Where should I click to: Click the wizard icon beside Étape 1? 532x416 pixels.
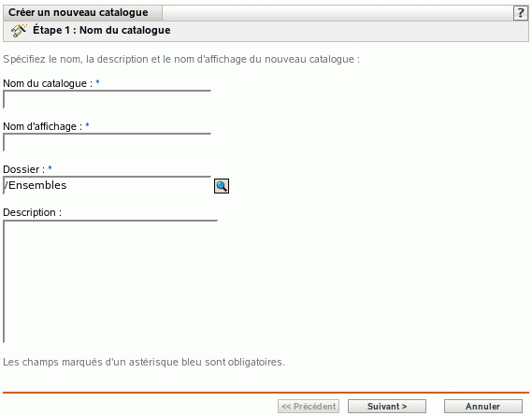pyautogui.click(x=19, y=31)
